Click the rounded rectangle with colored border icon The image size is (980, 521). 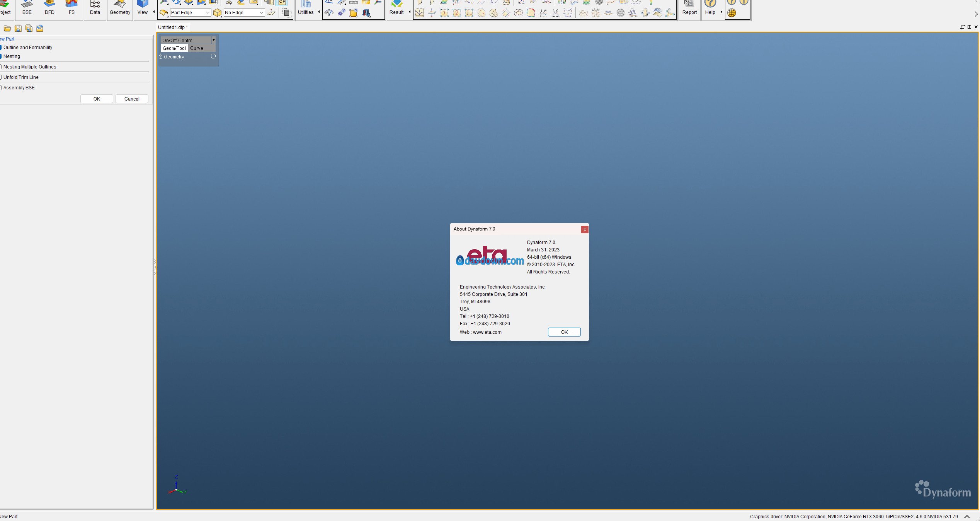[x=531, y=13]
